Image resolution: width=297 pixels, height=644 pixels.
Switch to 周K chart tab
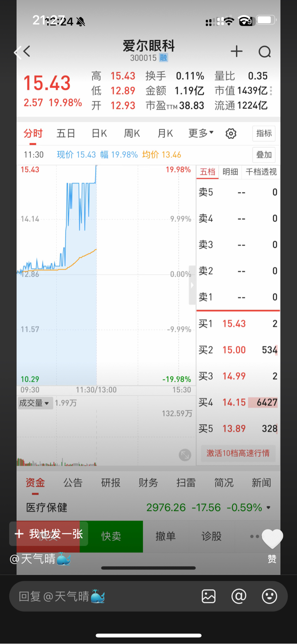(132, 134)
